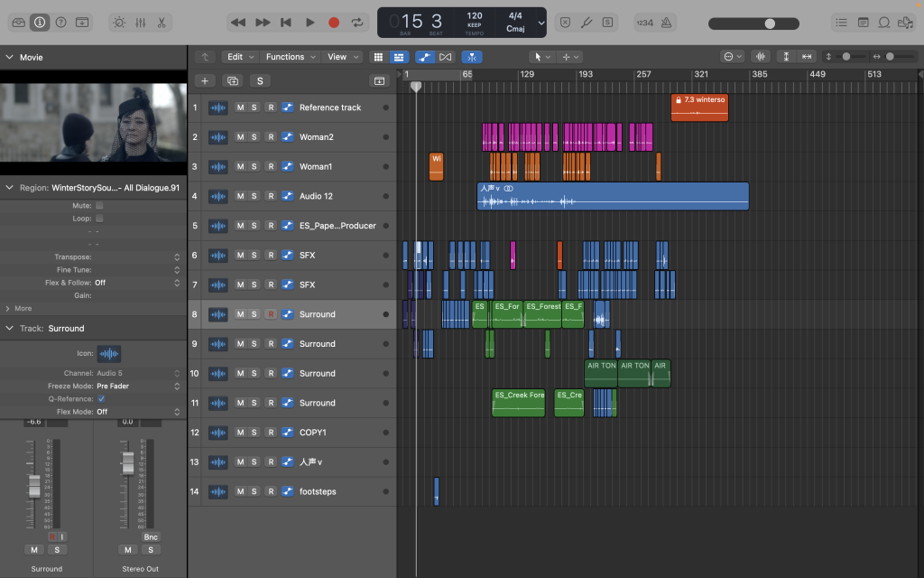
Task: Adjust the vertical zoom slider
Action: (x=848, y=57)
